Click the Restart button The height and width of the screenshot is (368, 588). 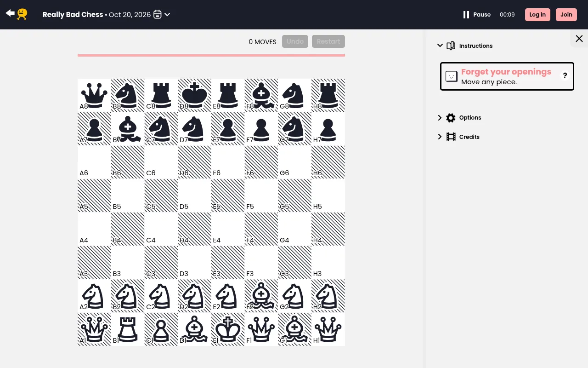pos(328,41)
